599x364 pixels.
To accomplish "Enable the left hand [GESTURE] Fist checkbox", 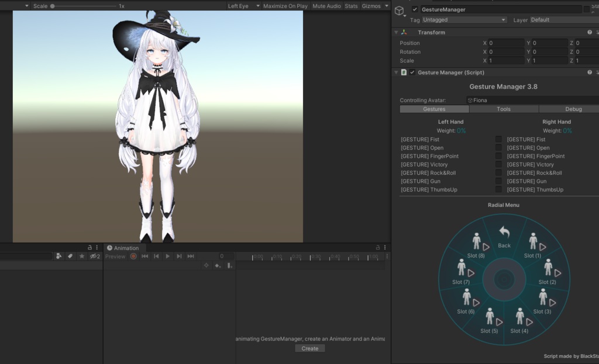I will pyautogui.click(x=498, y=140).
